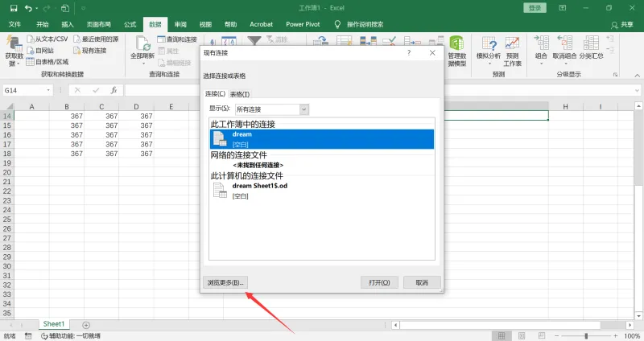644x341 pixels.
Task: Open 分级显示 dialog launcher
Action: point(615,75)
